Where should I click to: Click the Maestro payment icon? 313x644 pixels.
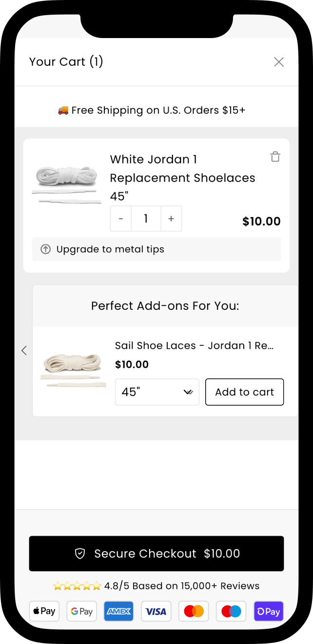tap(231, 611)
